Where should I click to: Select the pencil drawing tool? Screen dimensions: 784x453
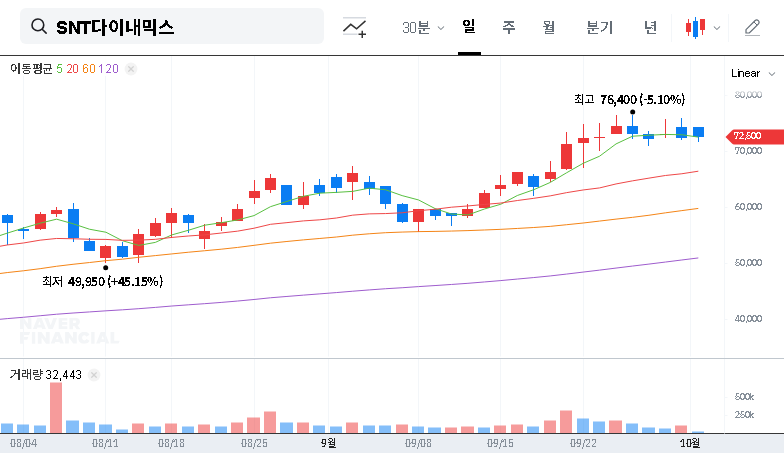click(x=752, y=27)
